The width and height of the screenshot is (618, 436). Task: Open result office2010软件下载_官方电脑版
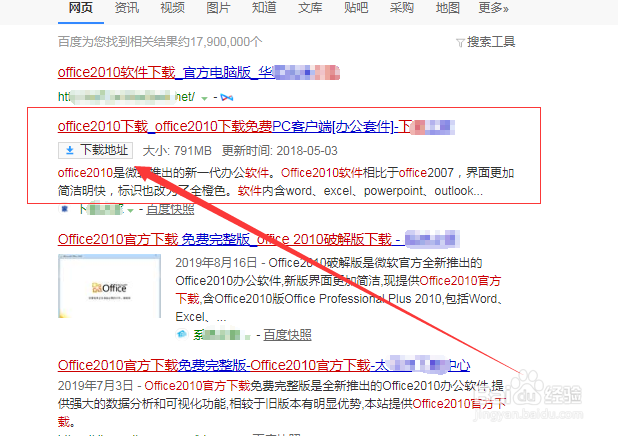(199, 73)
